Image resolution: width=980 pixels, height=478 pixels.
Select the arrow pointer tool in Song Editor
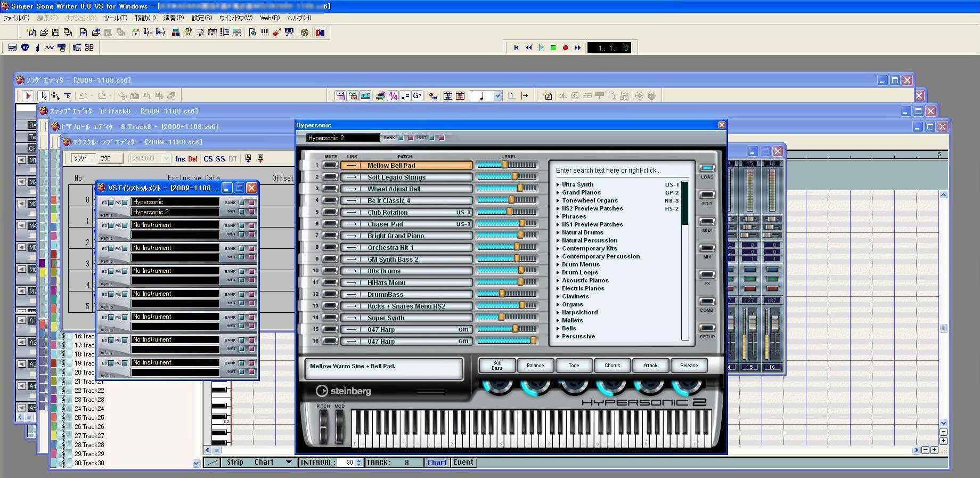(x=43, y=95)
